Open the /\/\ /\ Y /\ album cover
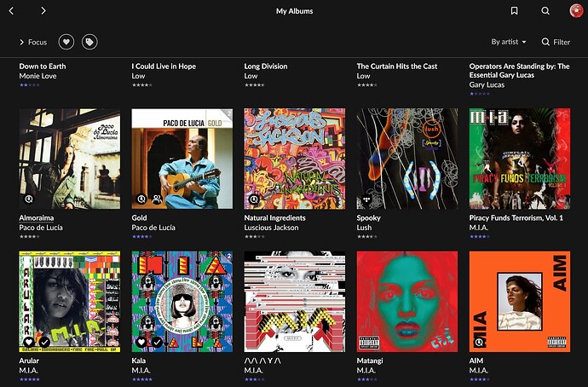The image size is (588, 387). [294, 302]
